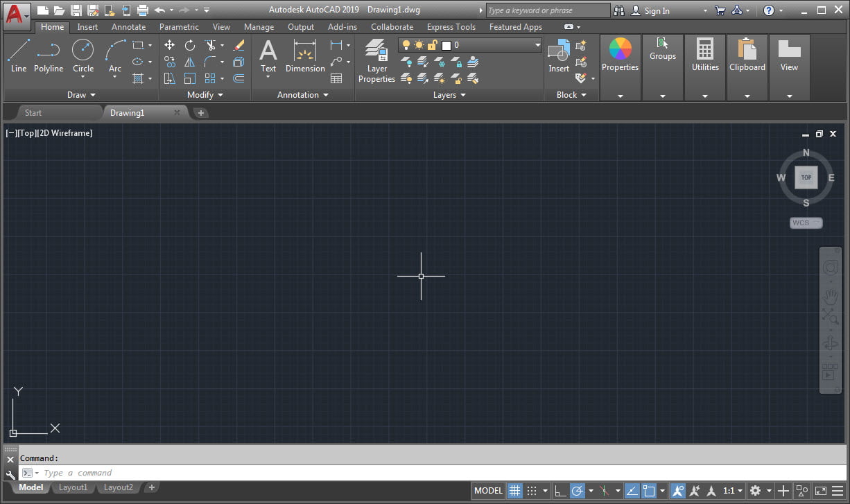Open the layer name dropdown
Viewport: 850px width, 504px height.
click(537, 45)
